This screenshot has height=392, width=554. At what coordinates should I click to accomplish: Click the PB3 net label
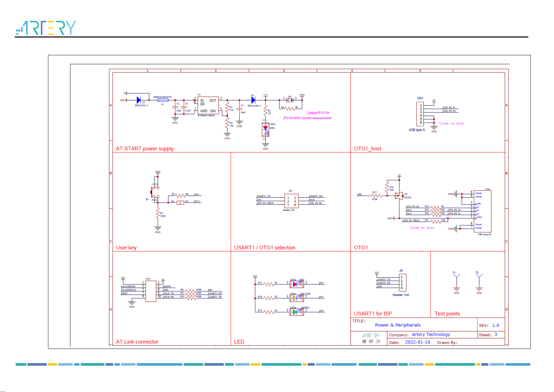pyautogui.click(x=210, y=290)
